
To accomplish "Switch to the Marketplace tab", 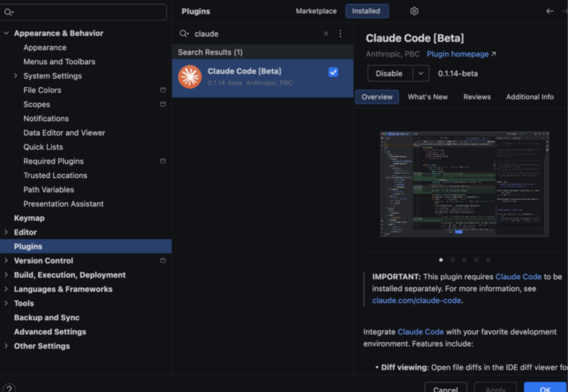I will click(316, 11).
